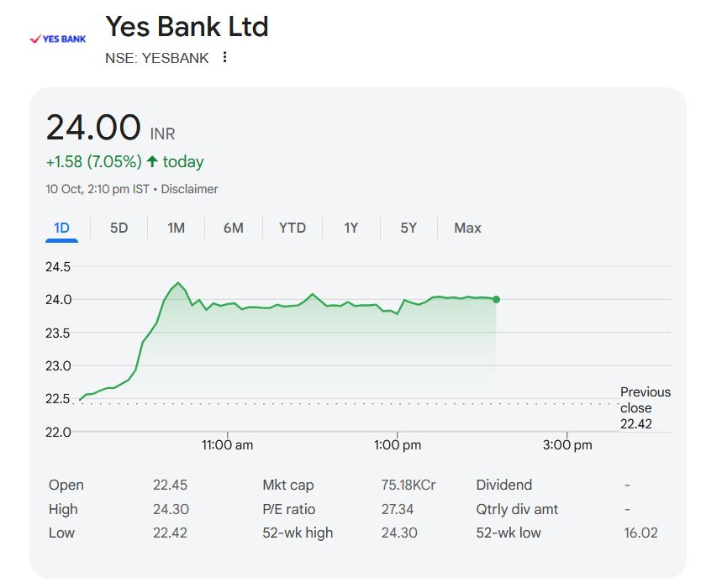This screenshot has height=588, width=701.
Task: Click the Mkt cap value 75.18KCr
Action: pyautogui.click(x=408, y=485)
